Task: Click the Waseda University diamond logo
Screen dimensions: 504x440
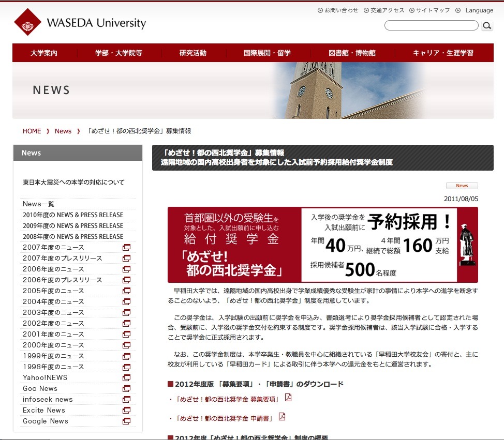Action: 27,22
